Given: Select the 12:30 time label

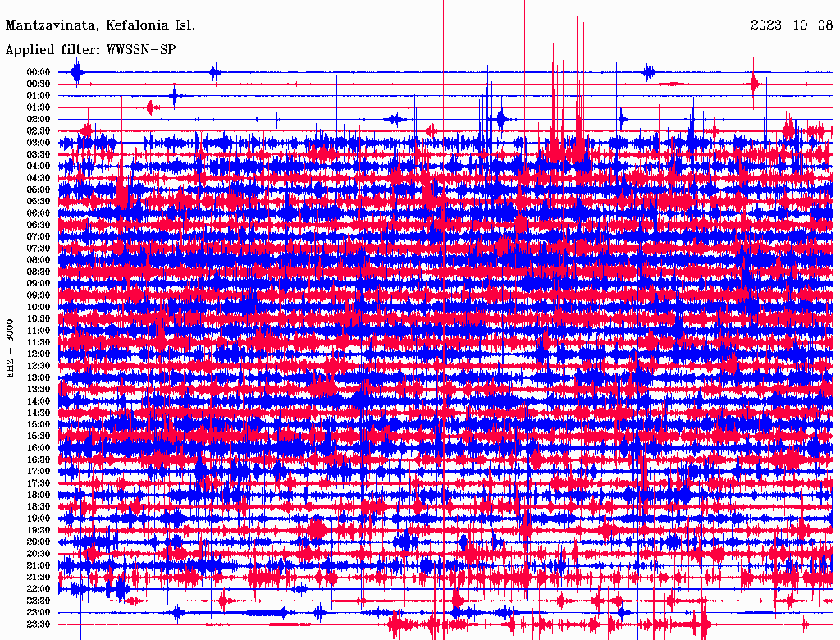Looking at the screenshot, I should (x=39, y=366).
